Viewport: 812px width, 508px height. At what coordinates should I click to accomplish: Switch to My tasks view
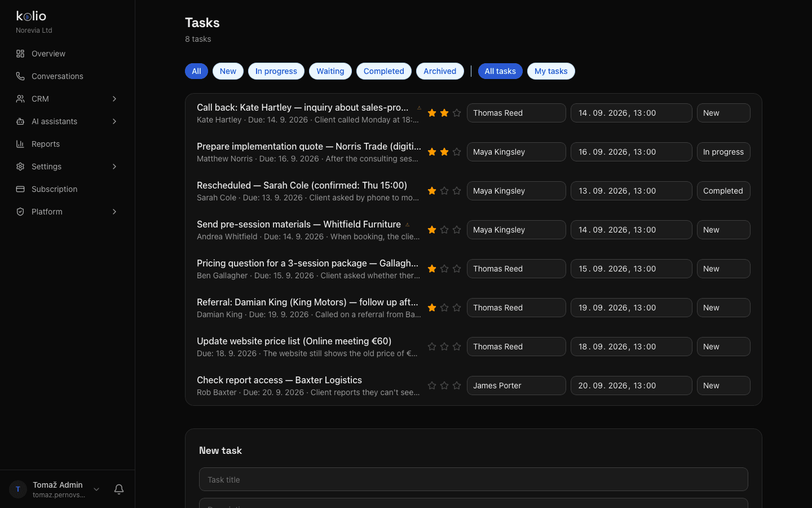pyautogui.click(x=551, y=71)
